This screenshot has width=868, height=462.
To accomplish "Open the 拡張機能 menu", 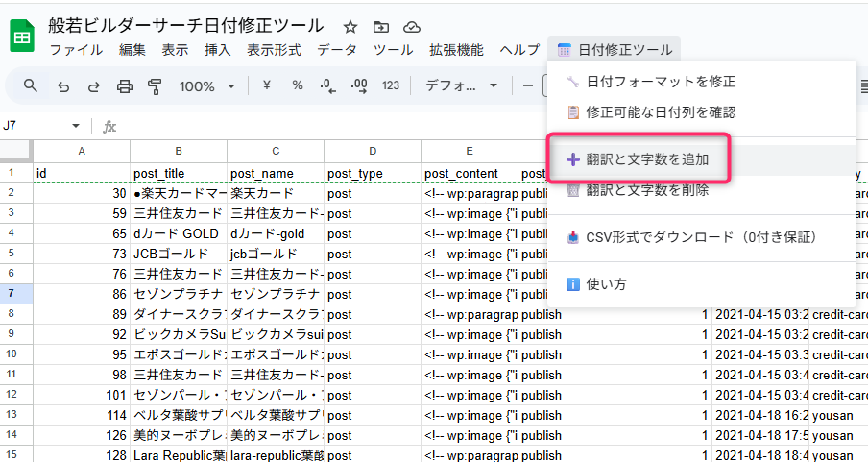I will click(456, 50).
